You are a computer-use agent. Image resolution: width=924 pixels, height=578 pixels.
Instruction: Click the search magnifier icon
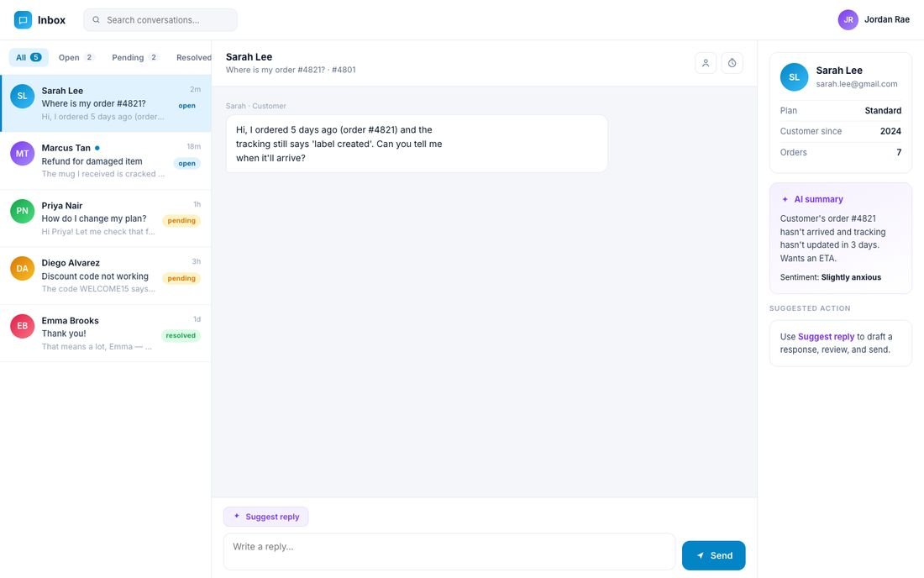[x=96, y=19]
